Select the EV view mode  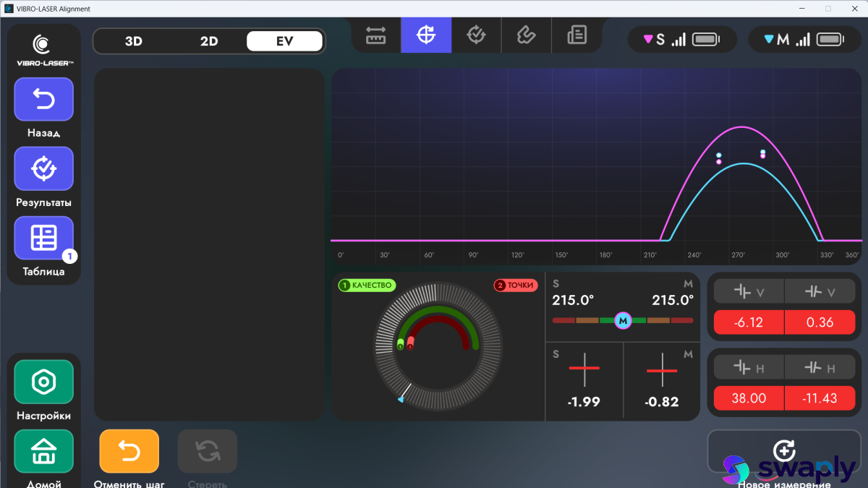pyautogui.click(x=284, y=41)
